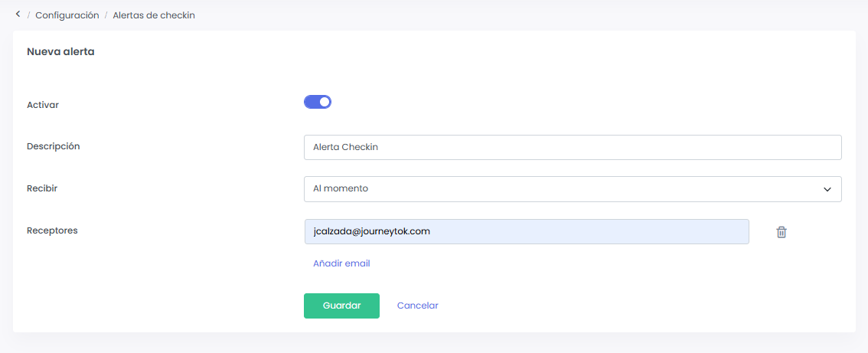
Task: Click the "Alerta Checkin" text in the description
Action: point(346,148)
